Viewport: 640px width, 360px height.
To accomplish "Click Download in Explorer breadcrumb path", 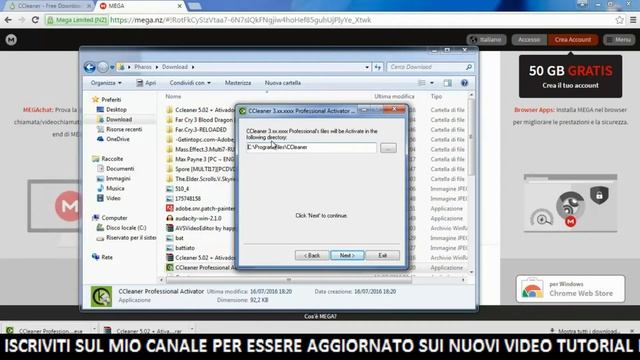I will [x=175, y=67].
